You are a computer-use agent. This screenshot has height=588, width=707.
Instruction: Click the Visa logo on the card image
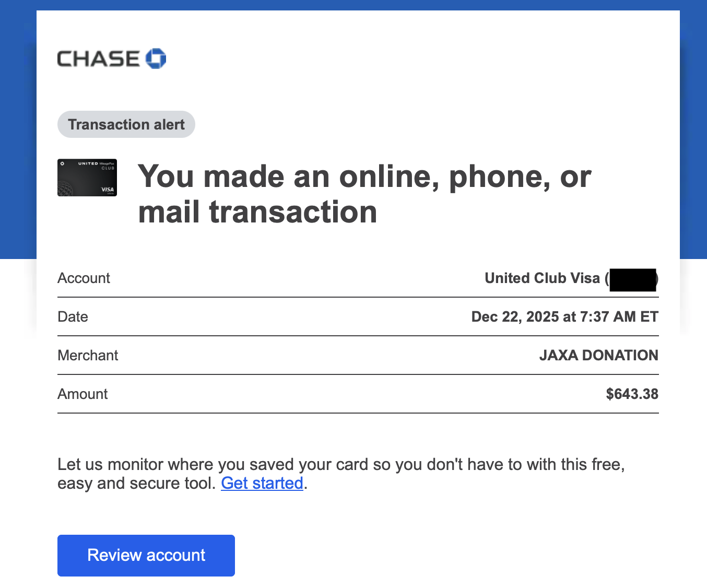[108, 190]
